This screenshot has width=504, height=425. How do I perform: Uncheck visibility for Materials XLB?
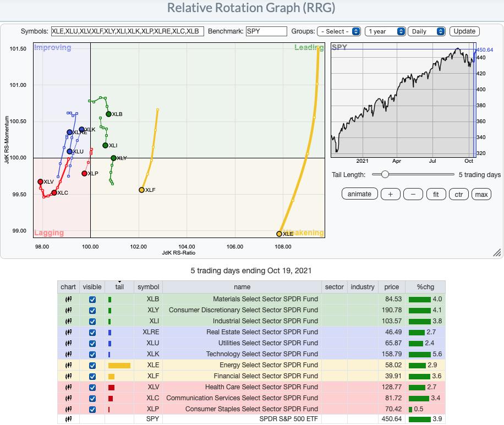[x=92, y=300]
